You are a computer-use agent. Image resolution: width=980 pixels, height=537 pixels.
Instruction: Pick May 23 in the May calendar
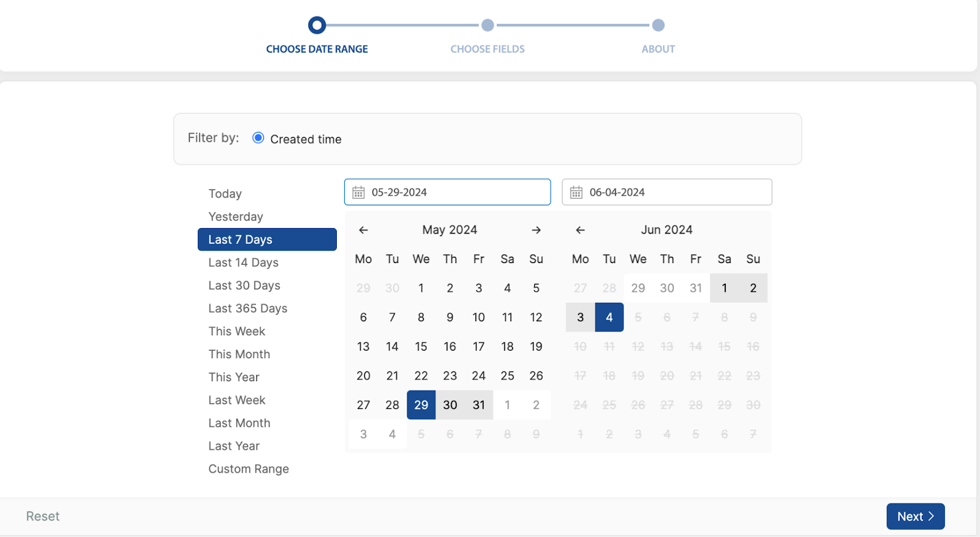[450, 376]
